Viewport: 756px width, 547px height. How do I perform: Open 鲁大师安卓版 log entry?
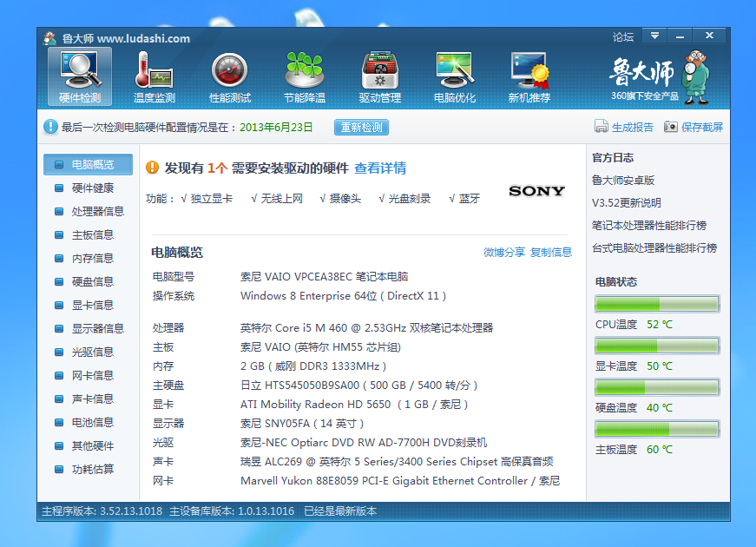(623, 181)
